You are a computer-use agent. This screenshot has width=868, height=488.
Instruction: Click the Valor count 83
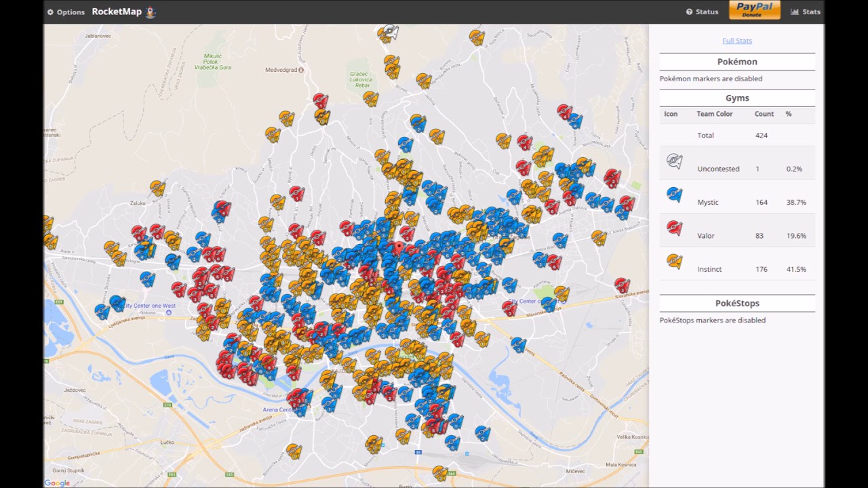759,236
